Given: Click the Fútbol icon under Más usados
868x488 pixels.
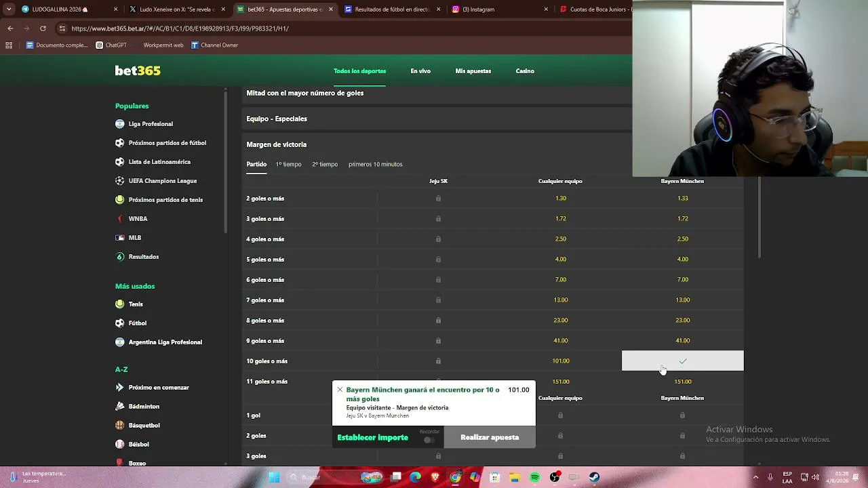Looking at the screenshot, I should pos(120,323).
